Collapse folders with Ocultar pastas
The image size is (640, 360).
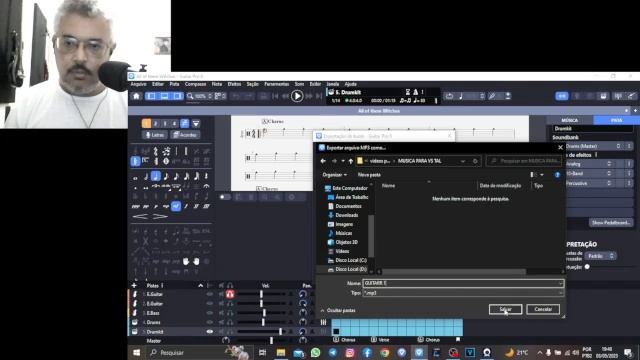[x=338, y=311]
